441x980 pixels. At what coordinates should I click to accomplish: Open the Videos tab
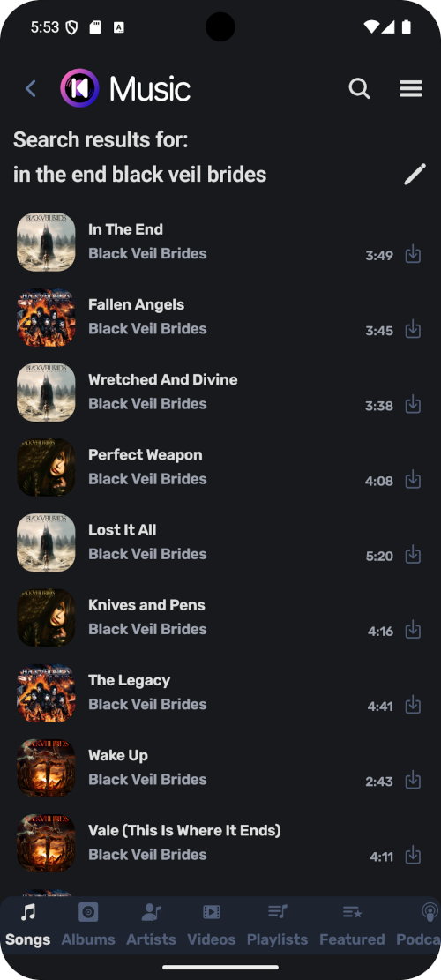(x=212, y=925)
